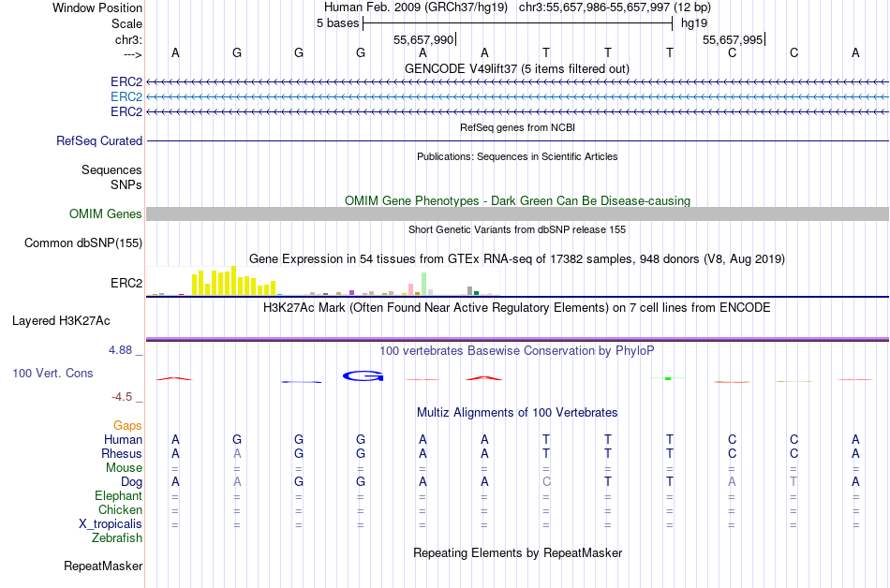Image resolution: width=890 pixels, height=588 pixels.
Task: Click the Chicken alignment row label
Action: 120,509
